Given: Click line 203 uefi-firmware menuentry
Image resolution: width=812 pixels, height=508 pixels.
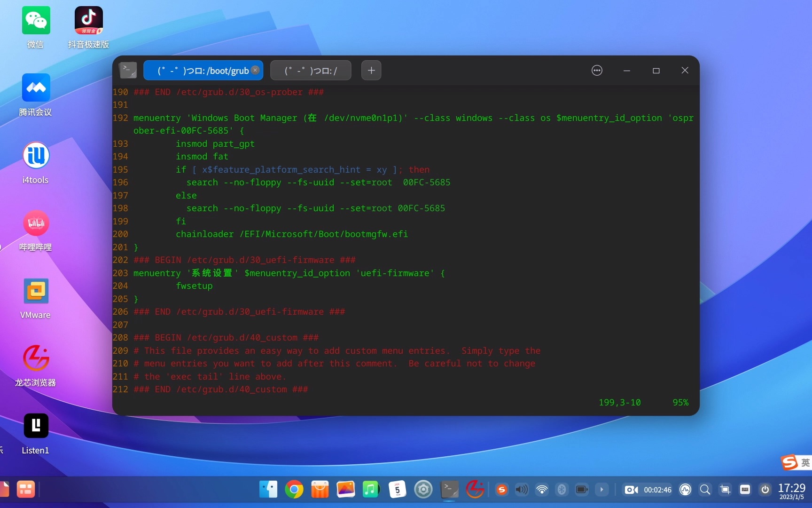Looking at the screenshot, I should (x=289, y=273).
